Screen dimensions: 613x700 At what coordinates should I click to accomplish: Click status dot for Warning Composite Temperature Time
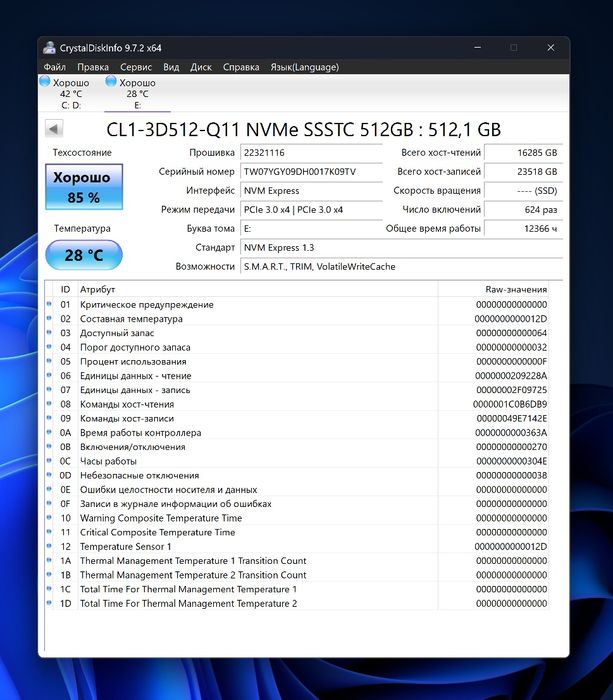[49, 517]
